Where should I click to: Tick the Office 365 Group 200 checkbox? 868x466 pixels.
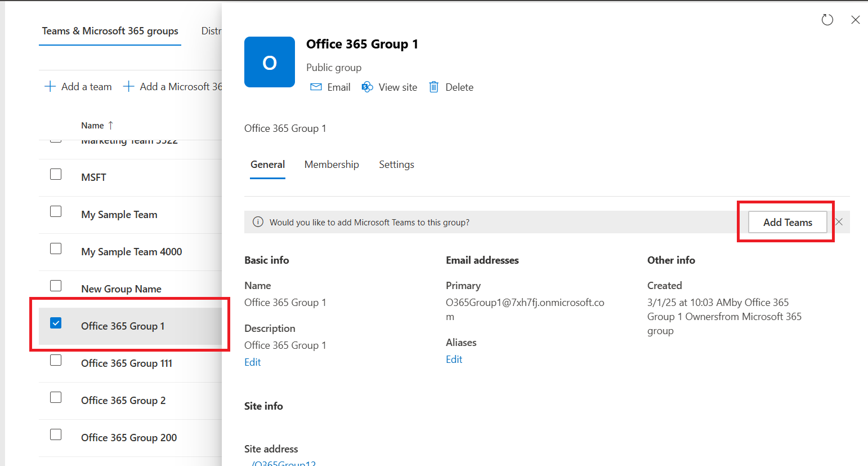(56, 434)
